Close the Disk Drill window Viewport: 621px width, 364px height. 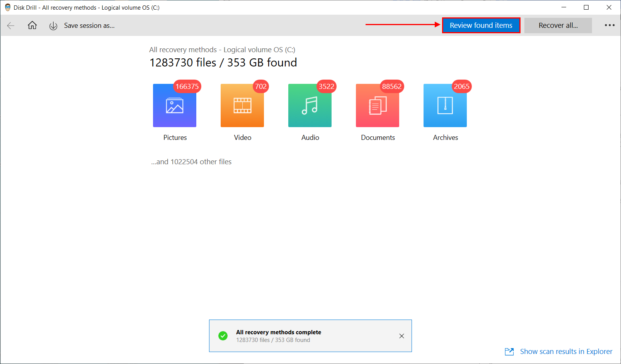609,7
